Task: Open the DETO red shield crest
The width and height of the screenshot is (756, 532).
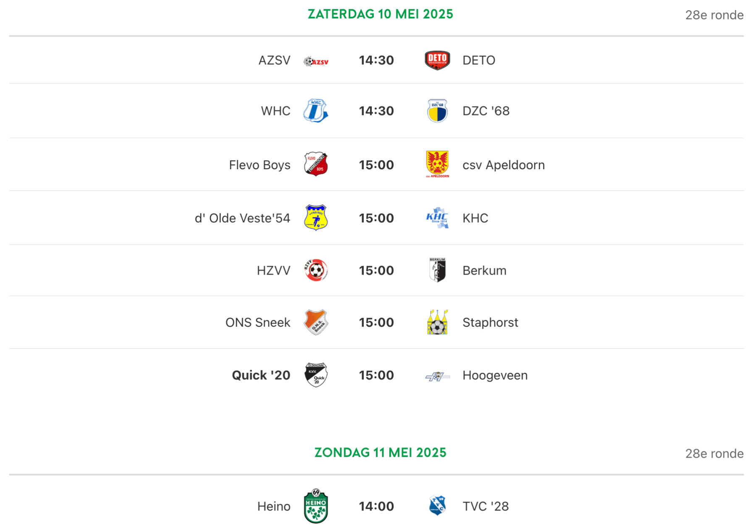Action: (x=437, y=60)
